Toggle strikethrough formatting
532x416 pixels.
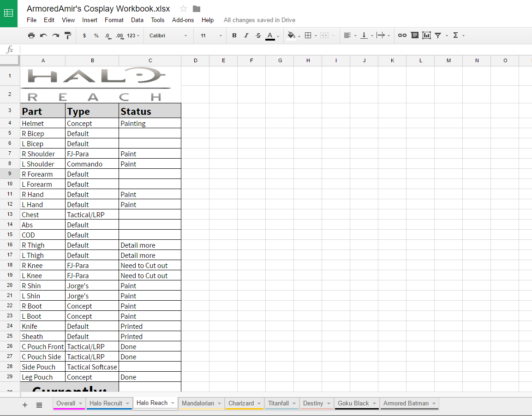258,35
